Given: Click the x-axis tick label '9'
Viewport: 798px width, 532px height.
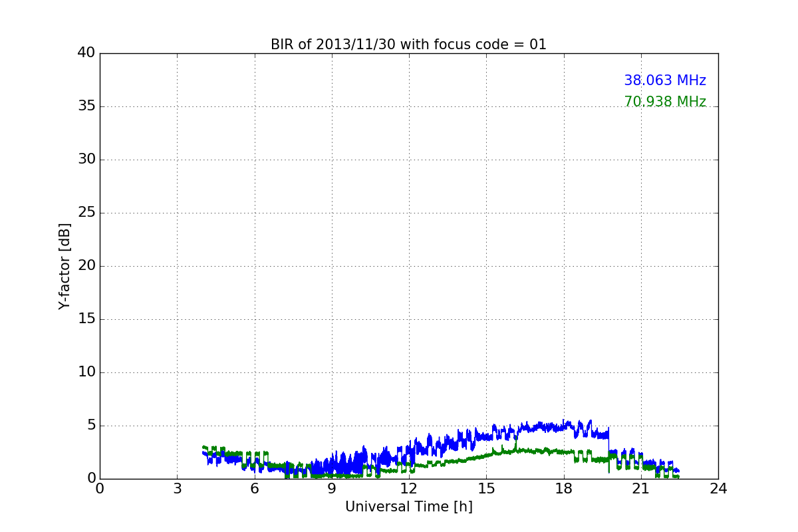Looking at the screenshot, I should click(332, 489).
